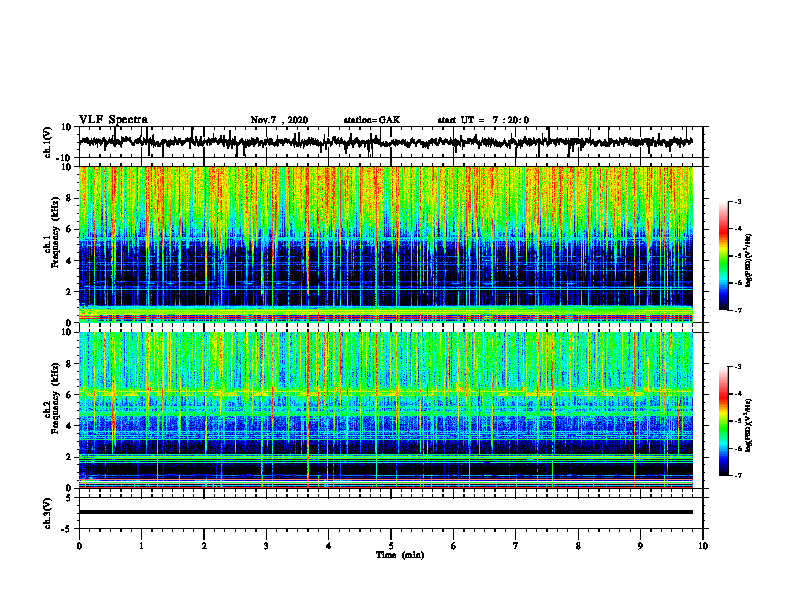Screen dimensions: 792x612
Task: Click the "6" kHz tick on ch.1 axis
Action: 69,229
